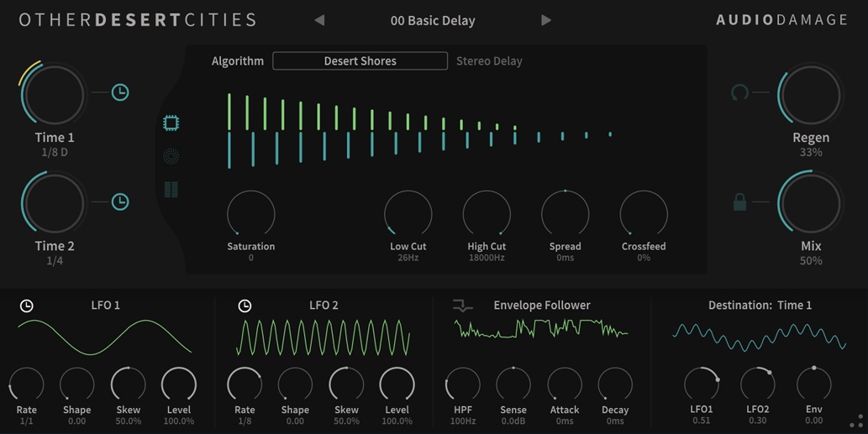Click the Saturation knob

(250, 213)
